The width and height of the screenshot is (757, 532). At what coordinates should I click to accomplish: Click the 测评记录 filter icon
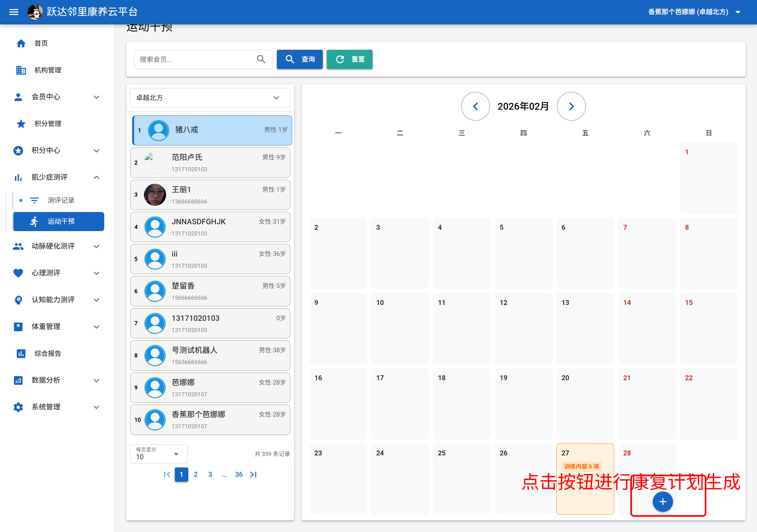(34, 200)
